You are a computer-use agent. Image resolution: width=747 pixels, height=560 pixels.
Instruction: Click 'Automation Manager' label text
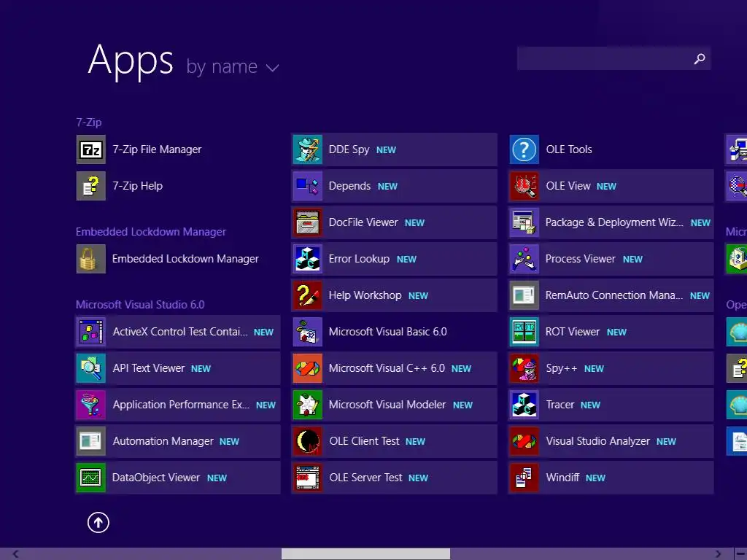(x=163, y=441)
